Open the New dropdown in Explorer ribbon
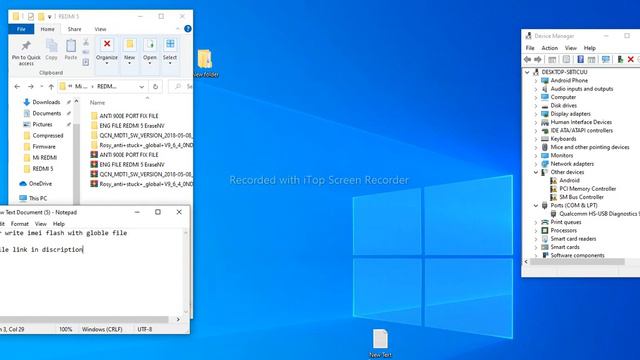The width and height of the screenshot is (640, 360). (x=129, y=52)
